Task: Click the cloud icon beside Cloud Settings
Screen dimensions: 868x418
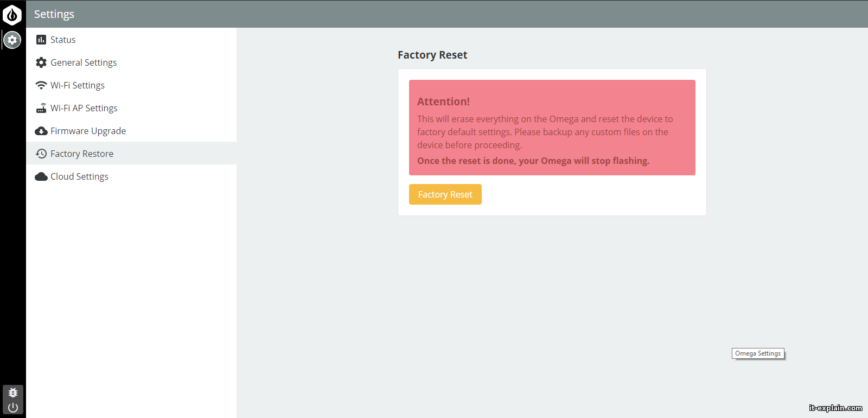Action: coord(41,176)
